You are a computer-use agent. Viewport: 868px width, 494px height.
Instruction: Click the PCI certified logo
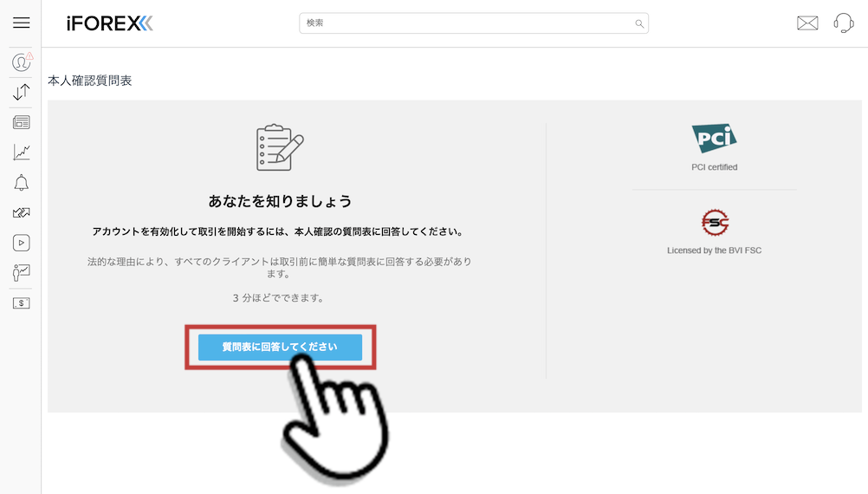coord(714,139)
